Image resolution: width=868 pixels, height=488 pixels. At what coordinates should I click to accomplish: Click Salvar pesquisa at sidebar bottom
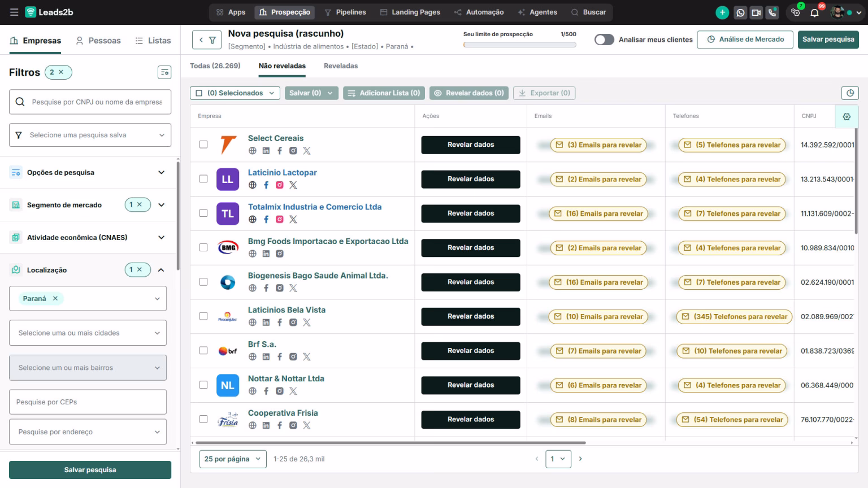tap(90, 470)
